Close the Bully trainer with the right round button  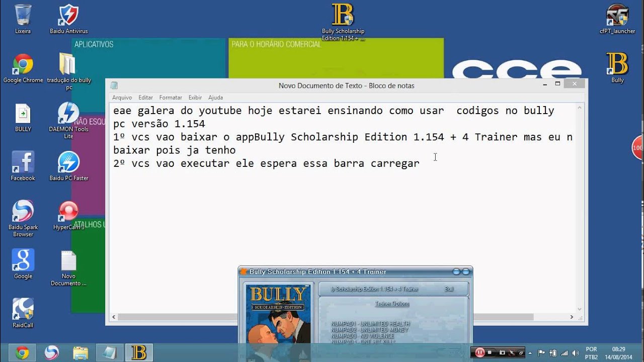click(466, 271)
